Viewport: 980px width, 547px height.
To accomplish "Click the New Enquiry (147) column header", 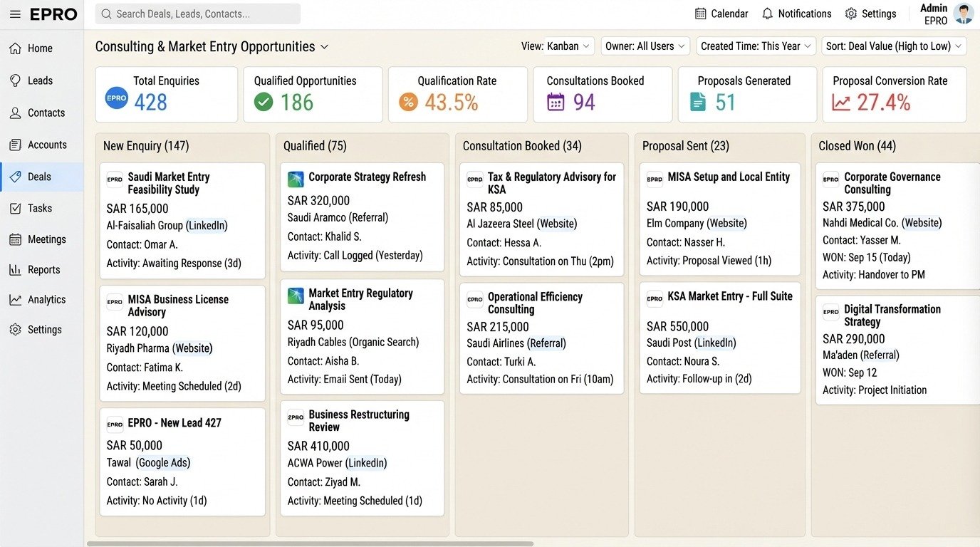I will tap(146, 146).
